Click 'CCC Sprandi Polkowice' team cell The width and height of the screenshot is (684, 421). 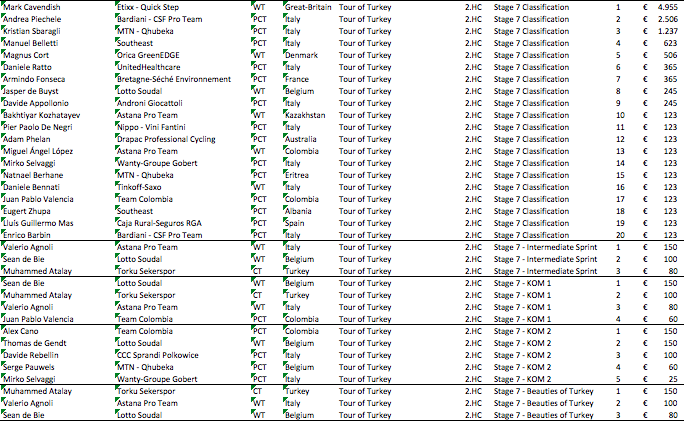[x=158, y=355]
